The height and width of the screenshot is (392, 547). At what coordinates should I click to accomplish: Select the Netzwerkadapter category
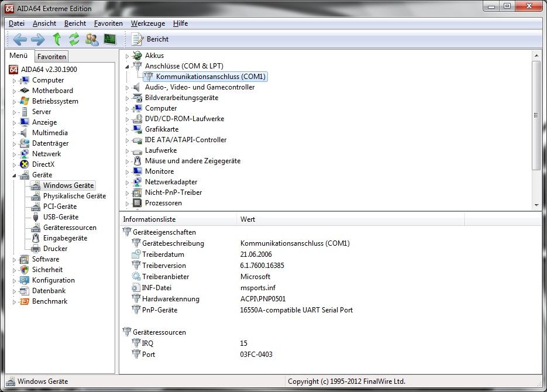point(171,182)
